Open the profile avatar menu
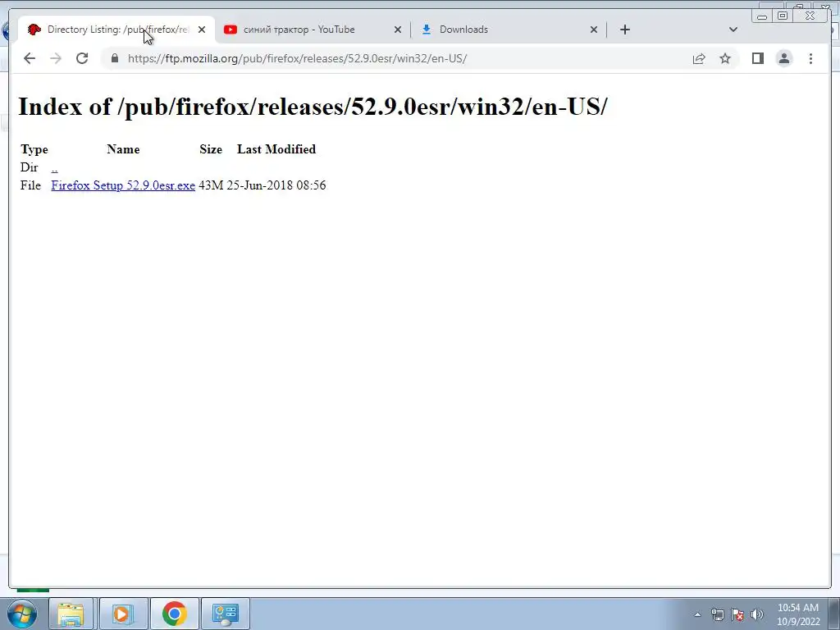The image size is (840, 630). [x=783, y=58]
